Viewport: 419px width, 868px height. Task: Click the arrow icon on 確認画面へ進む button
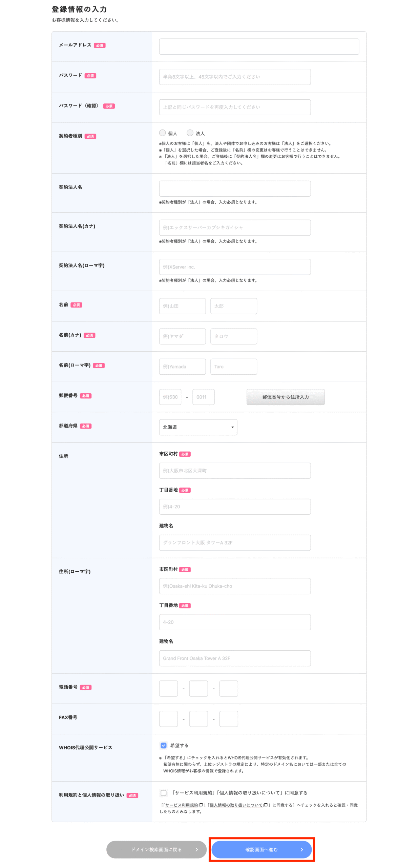pos(301,849)
